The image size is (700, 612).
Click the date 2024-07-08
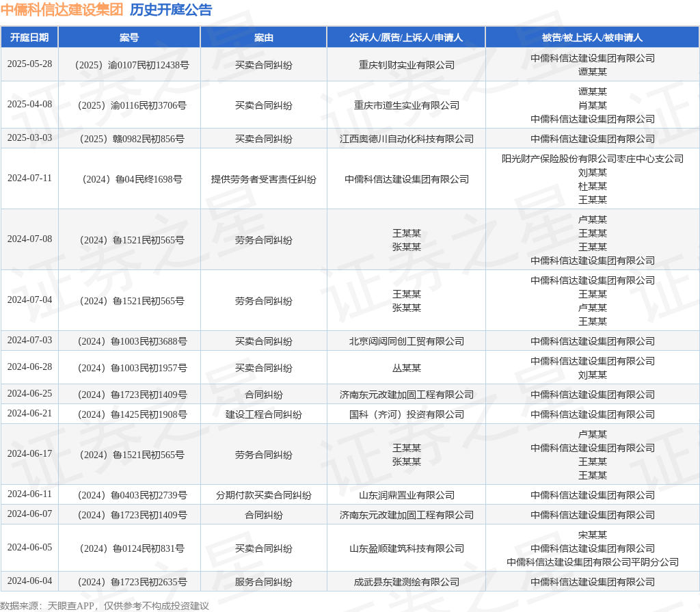point(29,239)
